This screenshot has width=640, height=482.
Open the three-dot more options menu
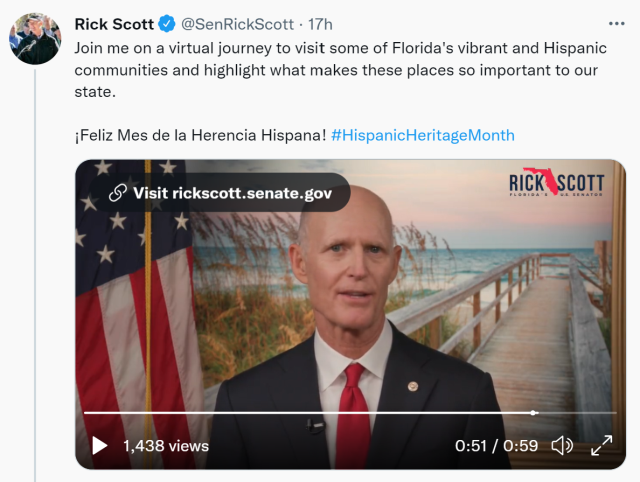[x=616, y=24]
